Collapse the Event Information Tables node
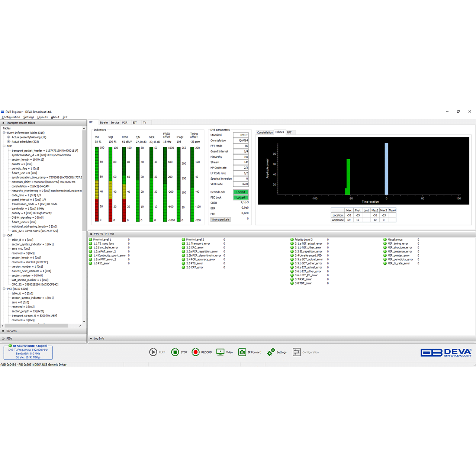The height and width of the screenshot is (476, 476). (x=4, y=133)
